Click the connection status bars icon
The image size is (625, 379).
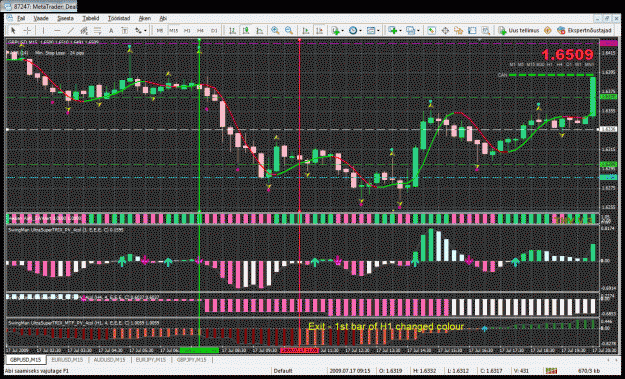(x=551, y=371)
